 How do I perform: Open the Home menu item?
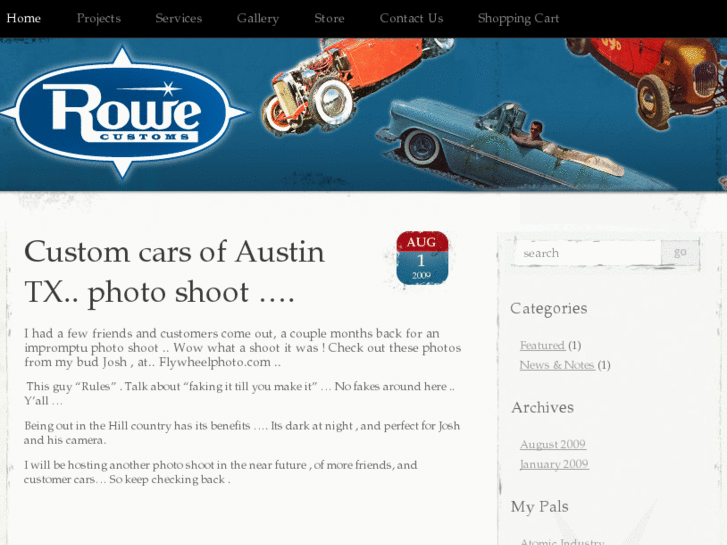[24, 18]
